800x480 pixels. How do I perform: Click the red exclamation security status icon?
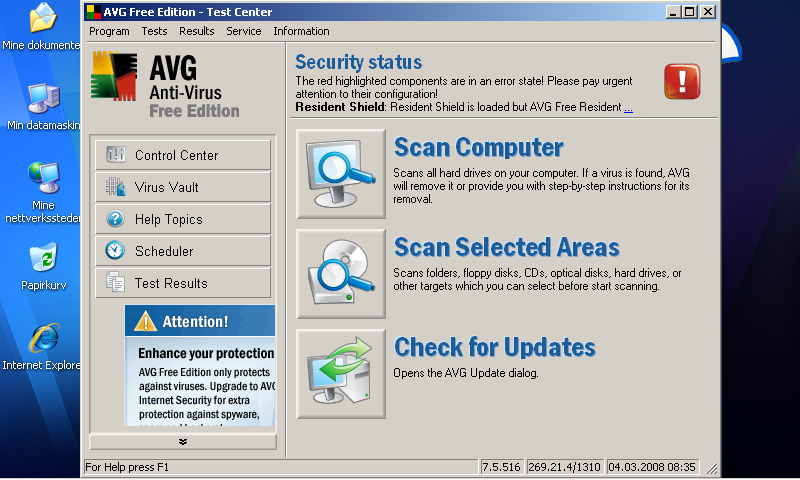tap(682, 82)
